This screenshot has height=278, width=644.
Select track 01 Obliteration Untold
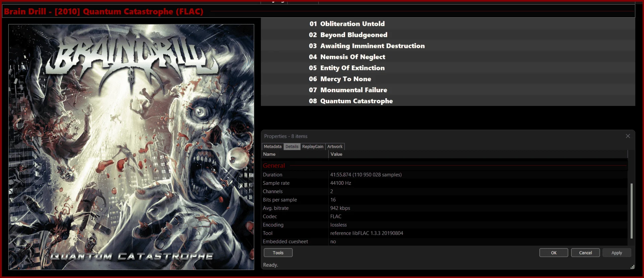(x=448, y=24)
